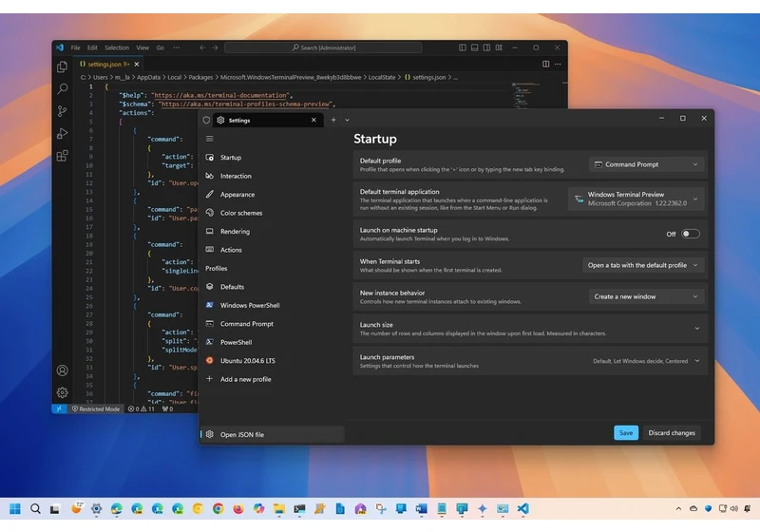Viewport: 760px width, 532px height.
Task: Open File Explorer from the taskbar
Action: coord(278,508)
